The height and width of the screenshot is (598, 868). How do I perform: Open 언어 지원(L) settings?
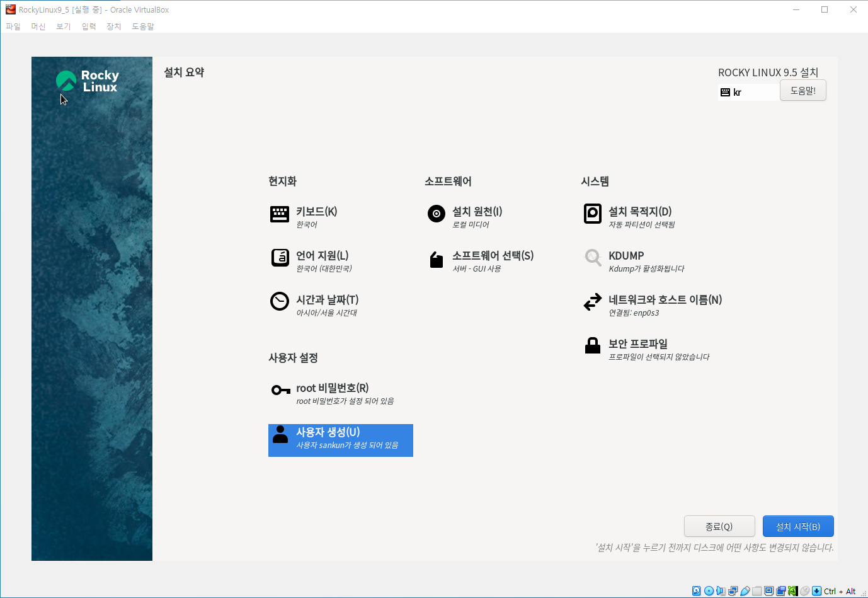(323, 255)
